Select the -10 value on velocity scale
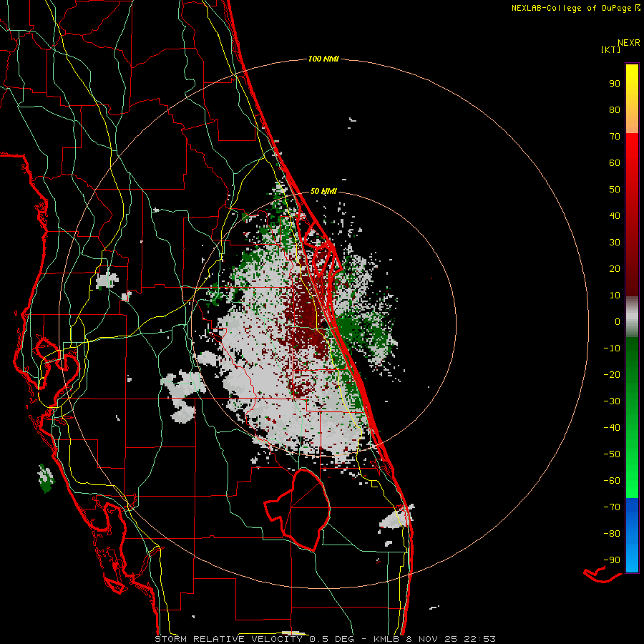 pyautogui.click(x=612, y=348)
